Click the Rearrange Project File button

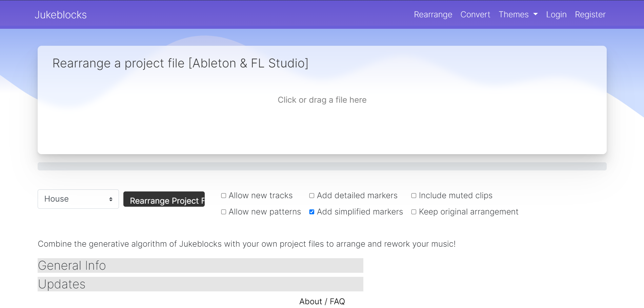click(x=164, y=199)
